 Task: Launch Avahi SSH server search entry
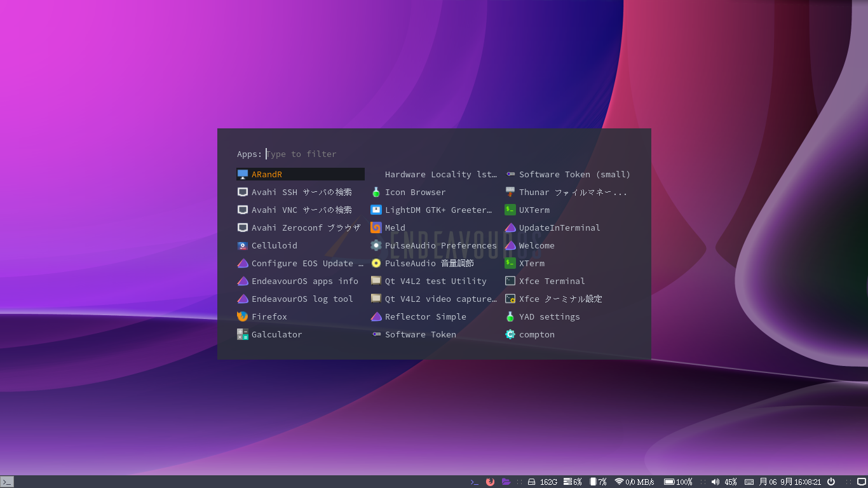click(301, 192)
